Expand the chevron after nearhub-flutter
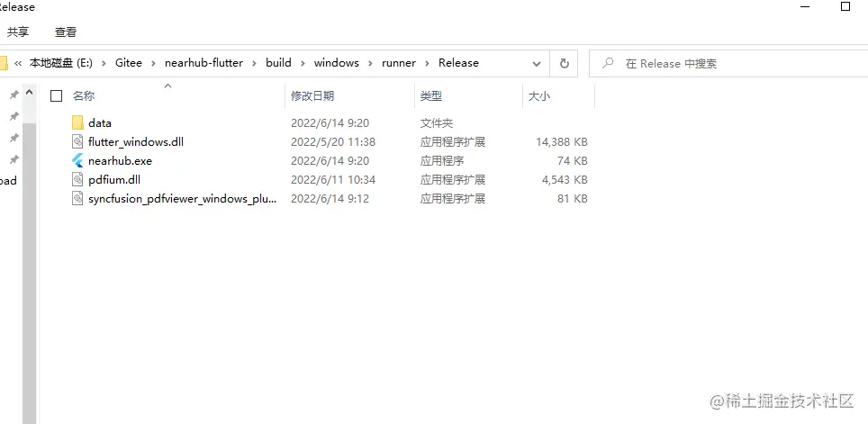The width and height of the screenshot is (868, 424). [254, 63]
